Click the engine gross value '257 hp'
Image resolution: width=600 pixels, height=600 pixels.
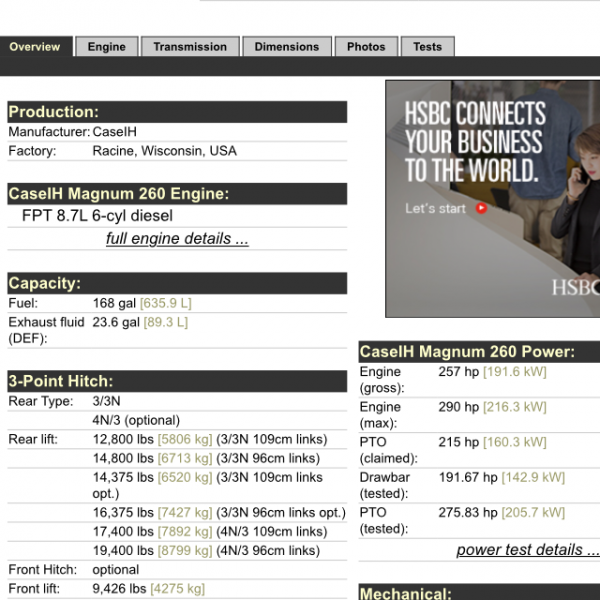459,372
